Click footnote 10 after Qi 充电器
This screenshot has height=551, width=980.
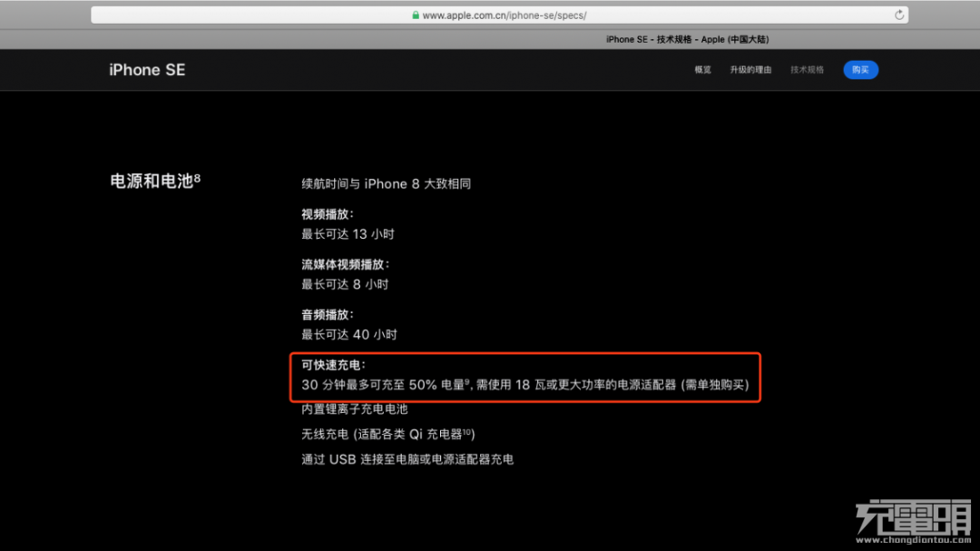point(466,431)
